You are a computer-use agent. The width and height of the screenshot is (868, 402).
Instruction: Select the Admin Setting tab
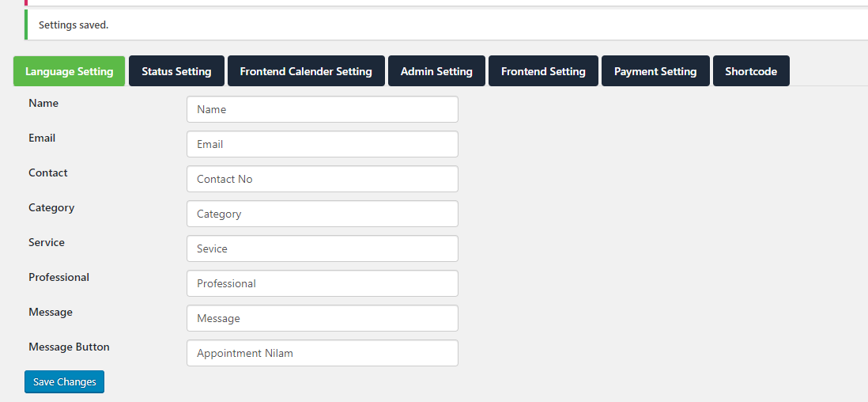pos(436,71)
